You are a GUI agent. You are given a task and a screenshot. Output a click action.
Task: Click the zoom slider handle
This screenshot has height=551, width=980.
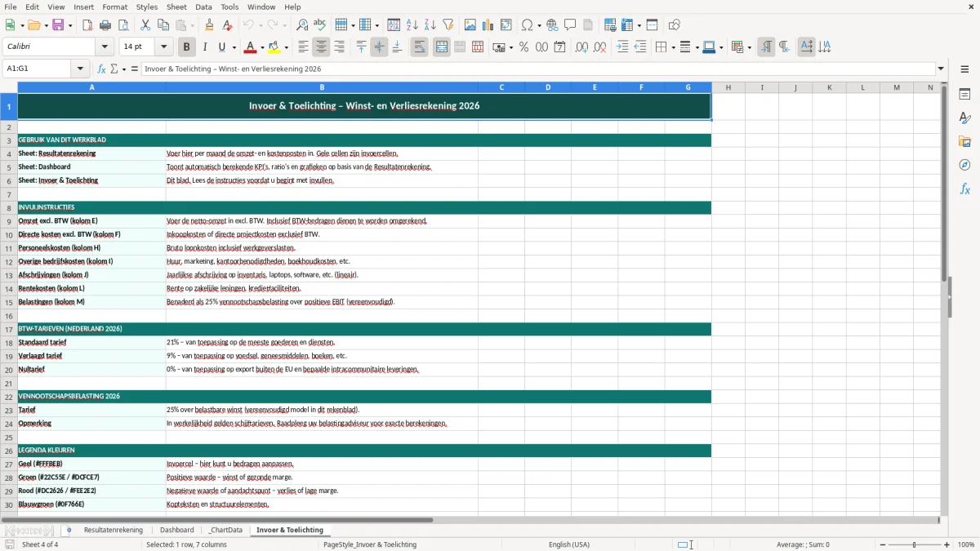pyautogui.click(x=914, y=544)
